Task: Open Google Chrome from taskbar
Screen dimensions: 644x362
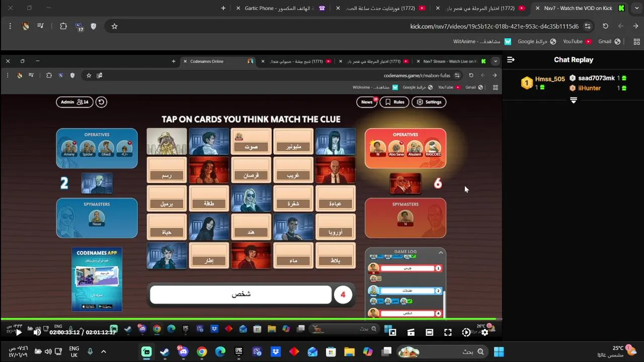Action: [202, 351]
